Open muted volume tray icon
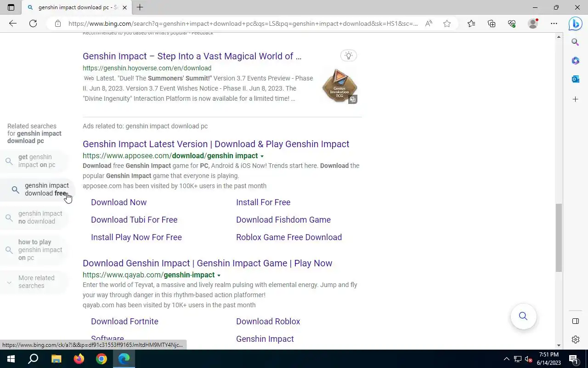Viewport: 588px width, 368px height. click(x=529, y=359)
